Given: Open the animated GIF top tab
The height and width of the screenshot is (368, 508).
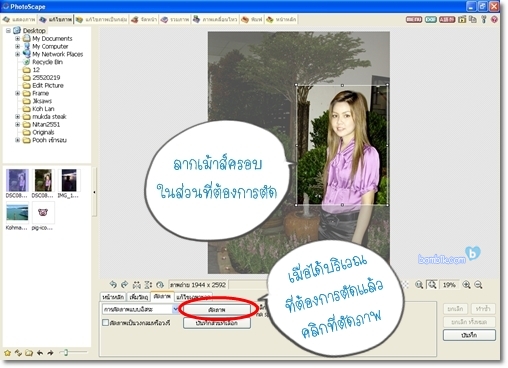Looking at the screenshot, I should [215, 20].
